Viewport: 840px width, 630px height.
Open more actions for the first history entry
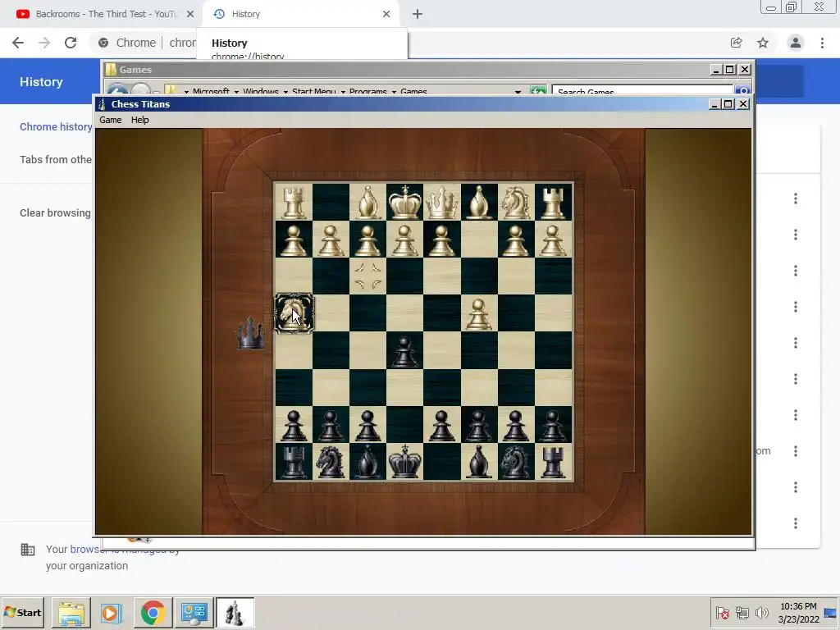(x=796, y=199)
